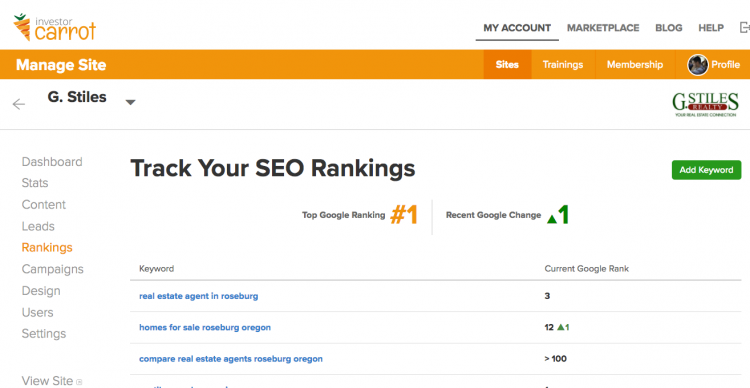Open the profile avatar picture
This screenshot has height=388, width=750.
pos(697,65)
